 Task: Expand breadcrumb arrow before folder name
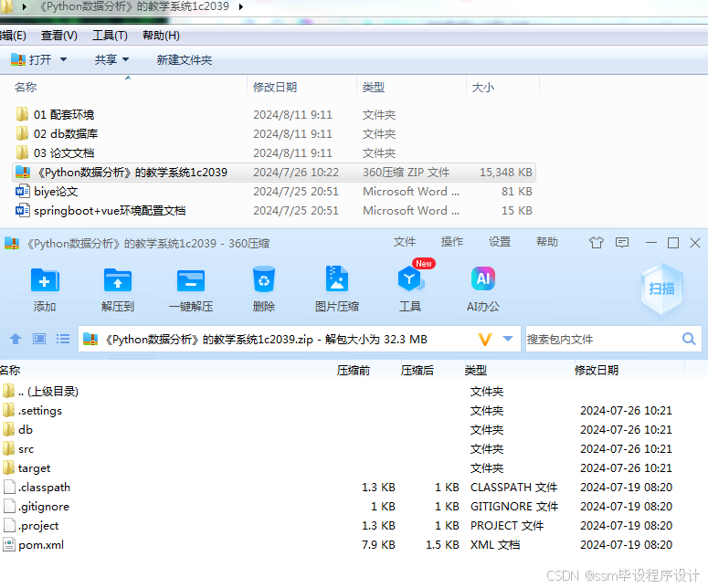click(25, 6)
